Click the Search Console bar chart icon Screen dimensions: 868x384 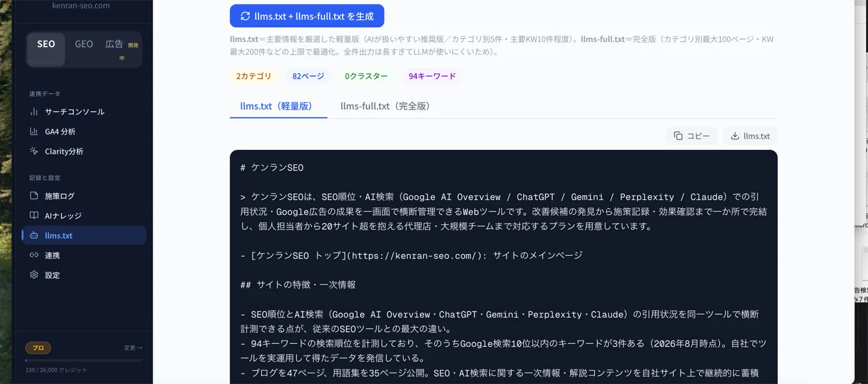34,111
